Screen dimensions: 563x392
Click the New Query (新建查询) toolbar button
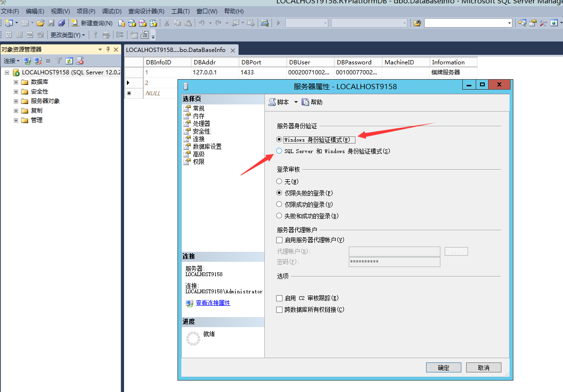[92, 23]
